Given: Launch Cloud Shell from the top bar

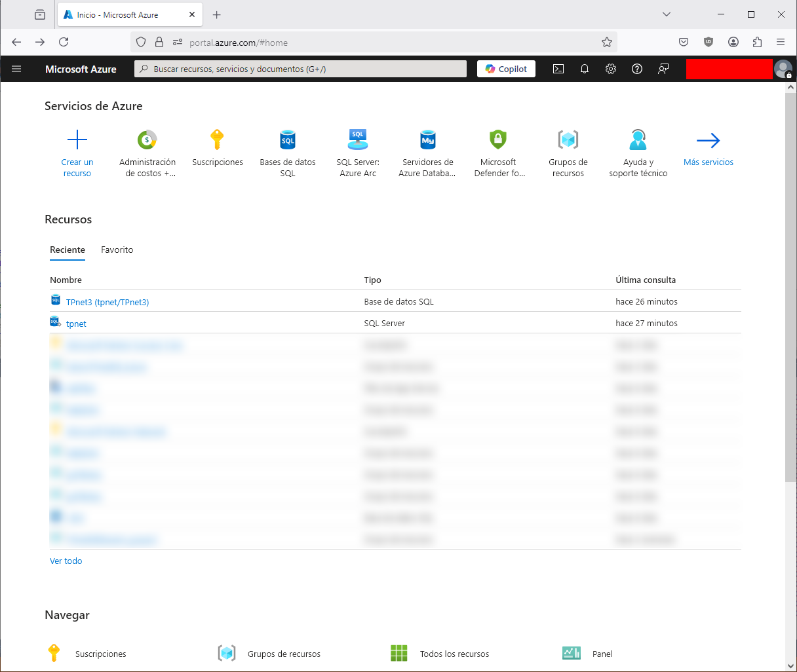Looking at the screenshot, I should [558, 69].
